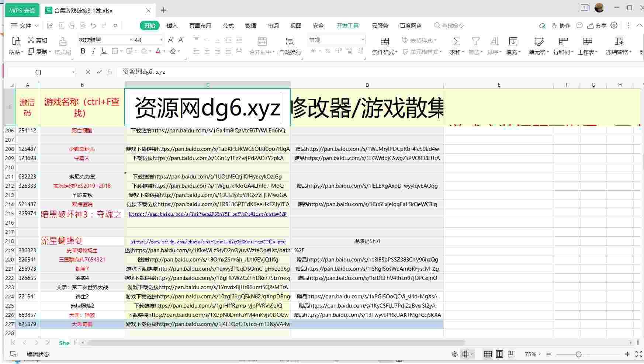This screenshot has width=644, height=364.
Task: Expand the font color dropdown arrow
Action: click(164, 51)
